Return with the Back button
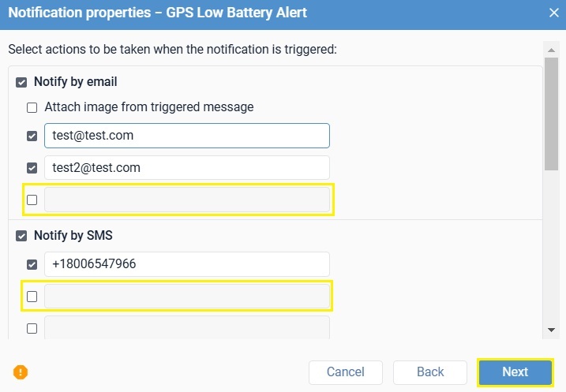566x392 pixels. click(x=430, y=372)
